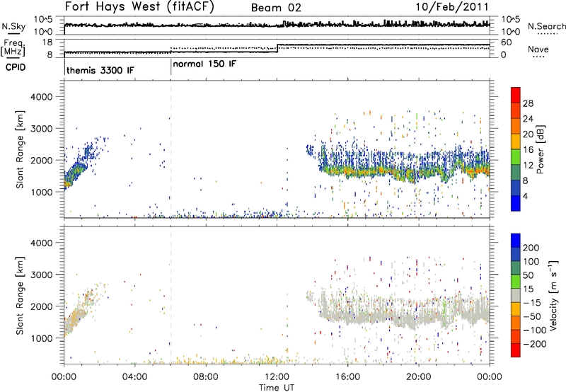The height and width of the screenshot is (392, 566).
Task: Click the '200' tick on Velocity colorbar
Action: click(531, 248)
